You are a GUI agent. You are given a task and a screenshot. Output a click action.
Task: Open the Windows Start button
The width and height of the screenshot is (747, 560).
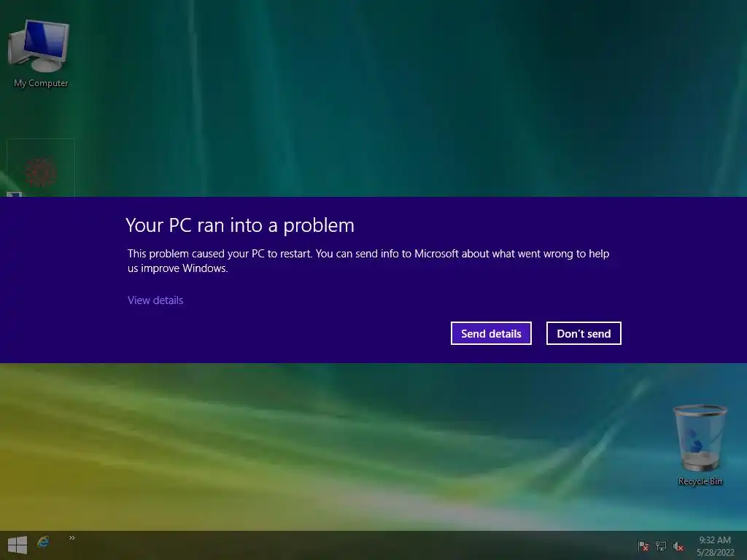coord(18,545)
